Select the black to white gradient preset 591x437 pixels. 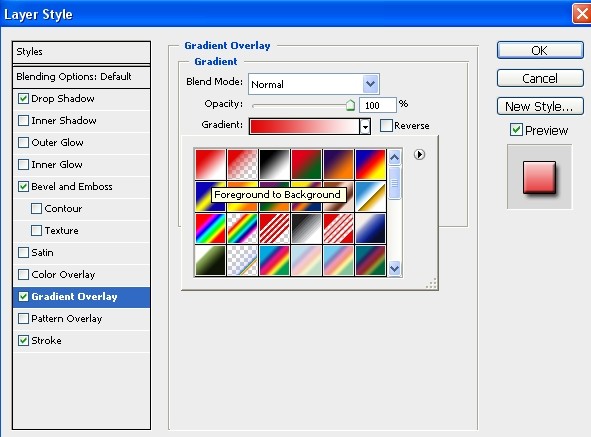click(274, 164)
